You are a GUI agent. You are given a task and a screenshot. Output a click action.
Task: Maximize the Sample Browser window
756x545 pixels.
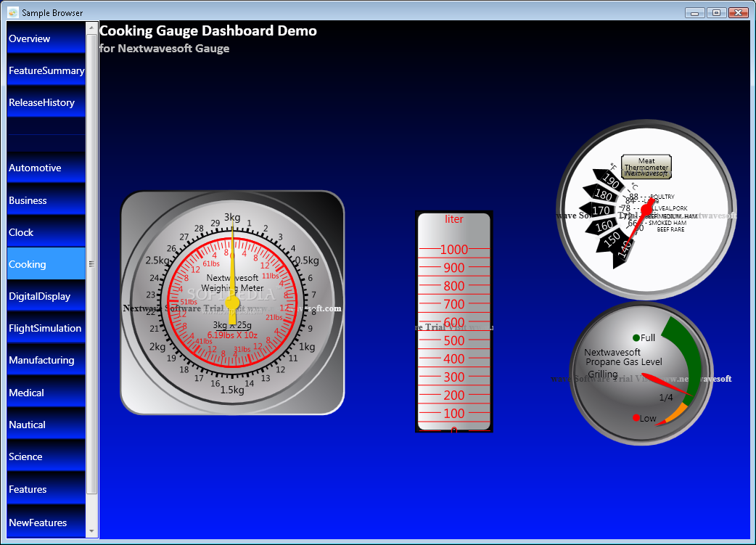tap(717, 13)
